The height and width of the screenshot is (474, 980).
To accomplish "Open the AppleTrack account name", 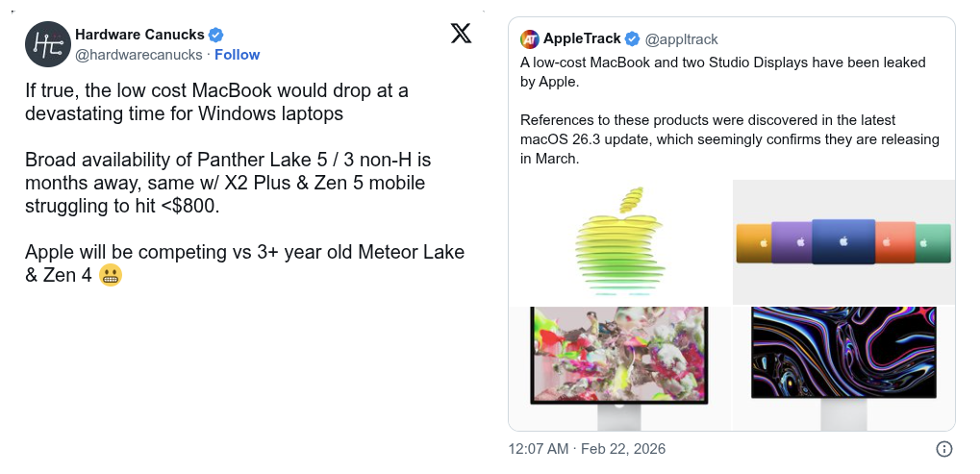I will tap(582, 39).
